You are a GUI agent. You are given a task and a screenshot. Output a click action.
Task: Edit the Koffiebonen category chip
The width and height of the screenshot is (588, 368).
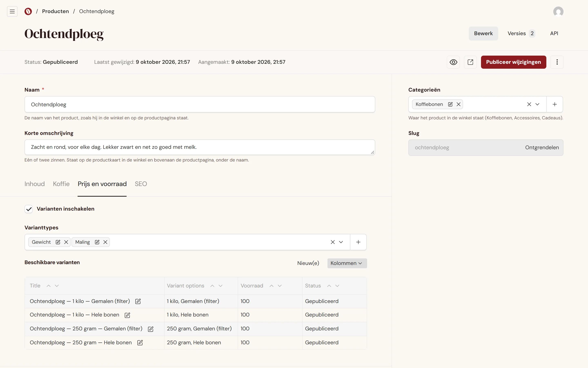450,104
